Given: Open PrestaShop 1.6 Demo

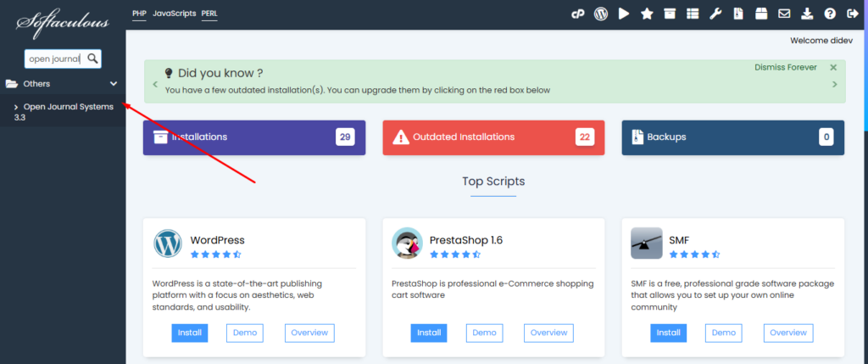Looking at the screenshot, I should click(x=484, y=333).
